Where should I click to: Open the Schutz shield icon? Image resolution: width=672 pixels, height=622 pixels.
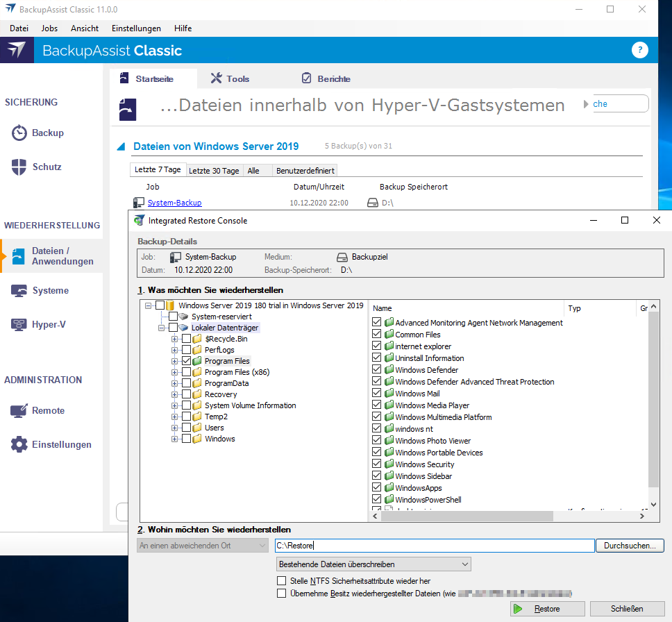pyautogui.click(x=19, y=167)
